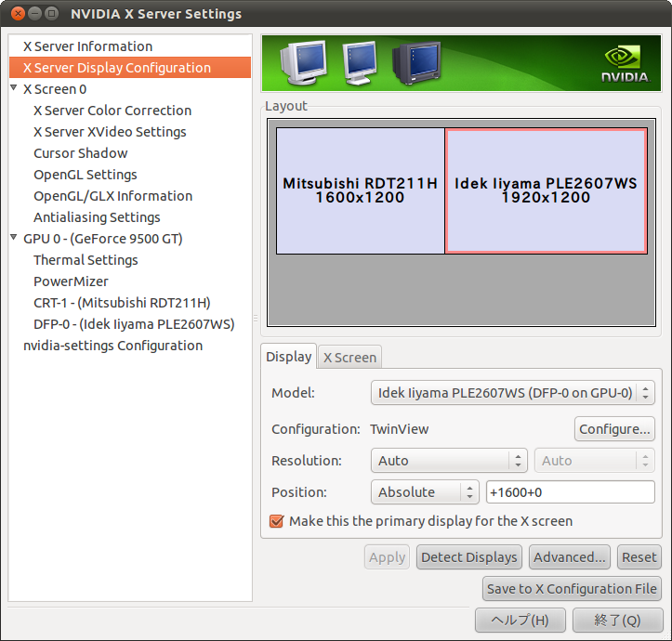
Task: Toggle primary display checkbox for X screen
Action: tap(276, 521)
